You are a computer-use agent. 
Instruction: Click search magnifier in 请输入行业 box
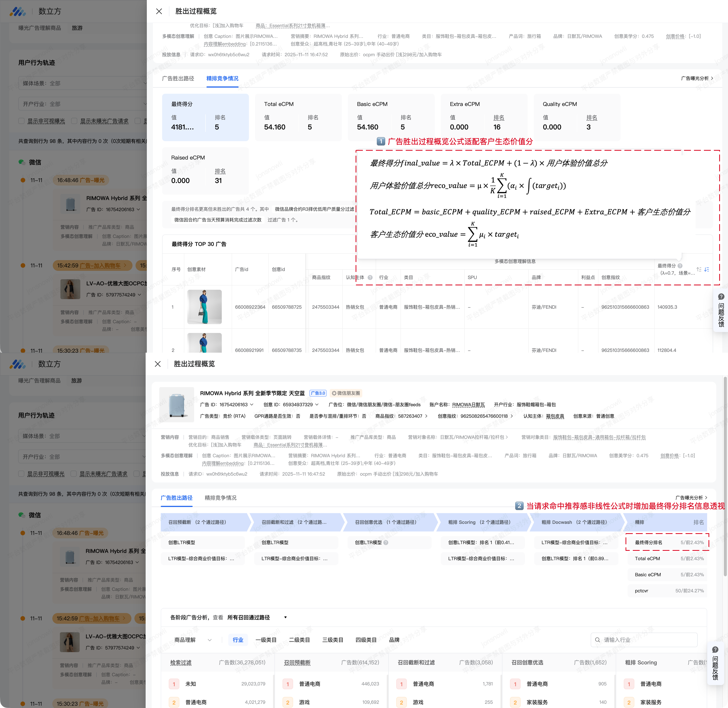click(x=598, y=640)
